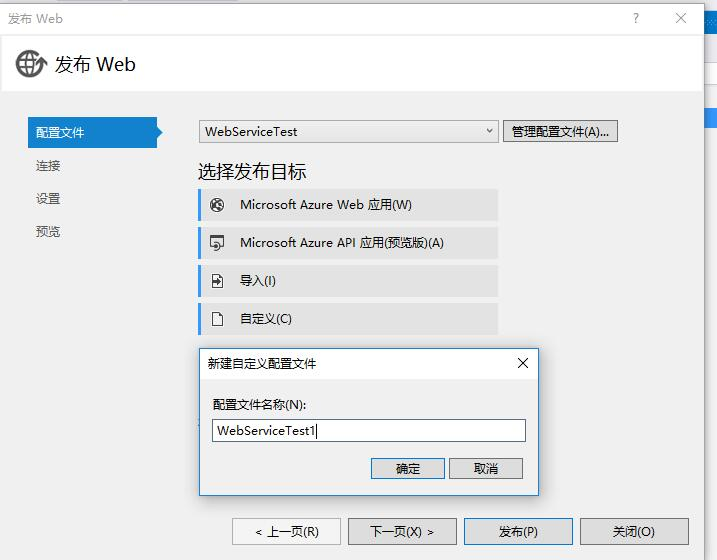Click the 关闭(O) button
This screenshot has width=717, height=560.
pos(634,532)
